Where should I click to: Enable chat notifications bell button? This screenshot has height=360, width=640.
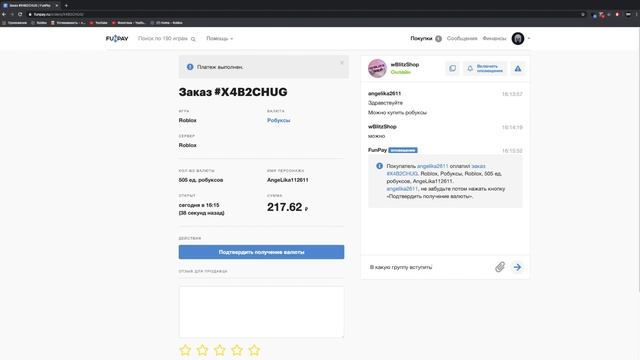(x=484, y=69)
